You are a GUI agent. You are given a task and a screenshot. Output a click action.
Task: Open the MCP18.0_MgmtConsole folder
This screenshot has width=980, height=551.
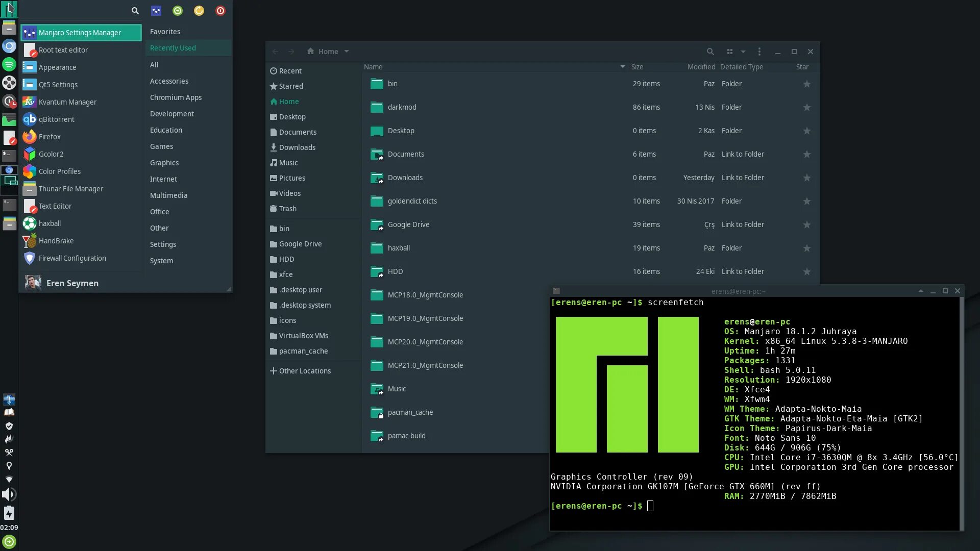click(425, 295)
